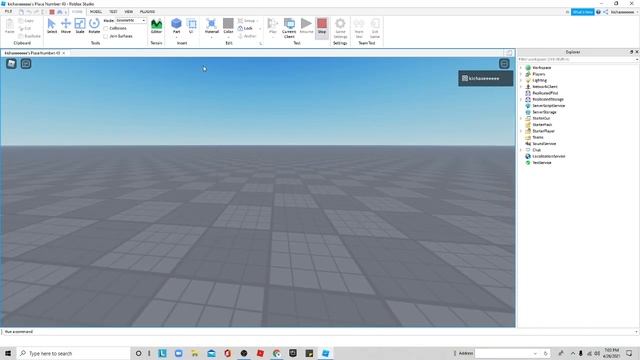This screenshot has height=360, width=640.
Task: Switch to the MODEL ribbon tab
Action: [x=96, y=12]
